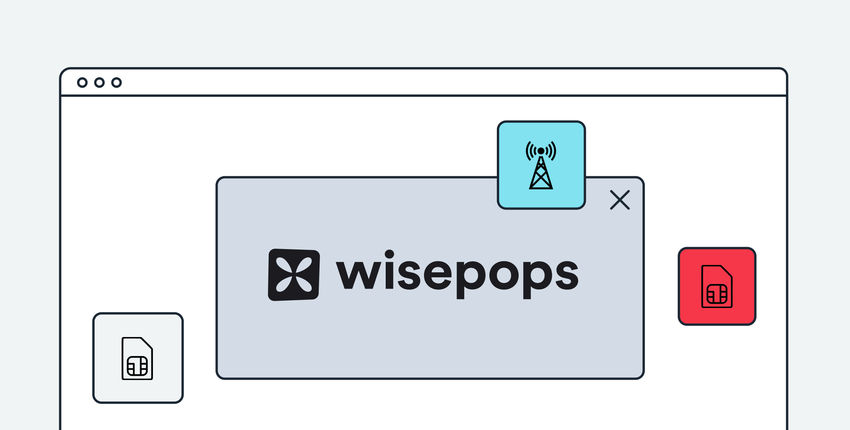Click the wisepops flower logo mark
The image size is (850, 430).
294,274
